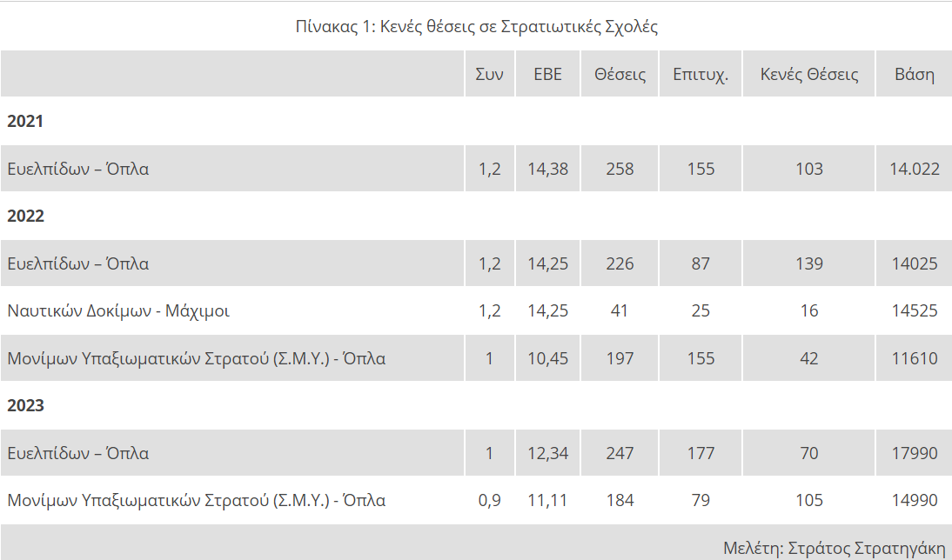Click the ΕΒΕ value 10,45 cell
This screenshot has width=952, height=560.
point(547,358)
